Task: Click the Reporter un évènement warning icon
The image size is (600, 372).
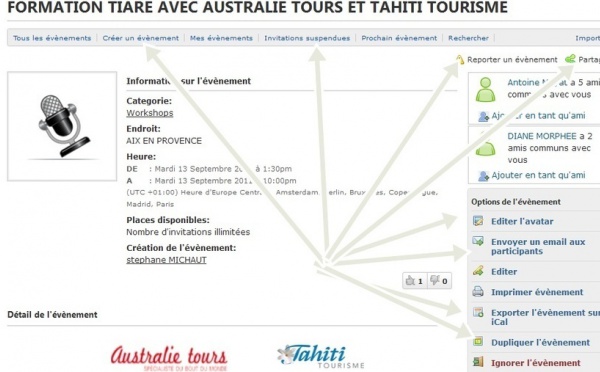Action: 460,59
